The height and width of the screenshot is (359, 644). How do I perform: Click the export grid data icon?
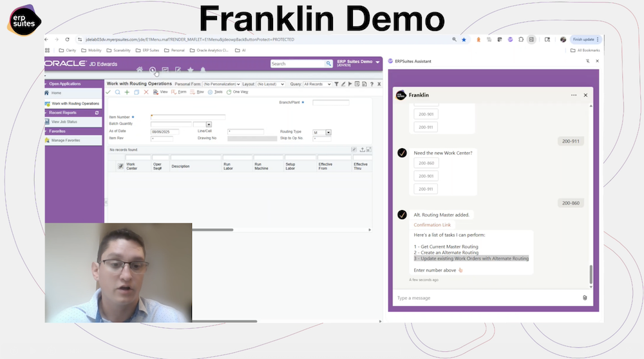click(362, 150)
